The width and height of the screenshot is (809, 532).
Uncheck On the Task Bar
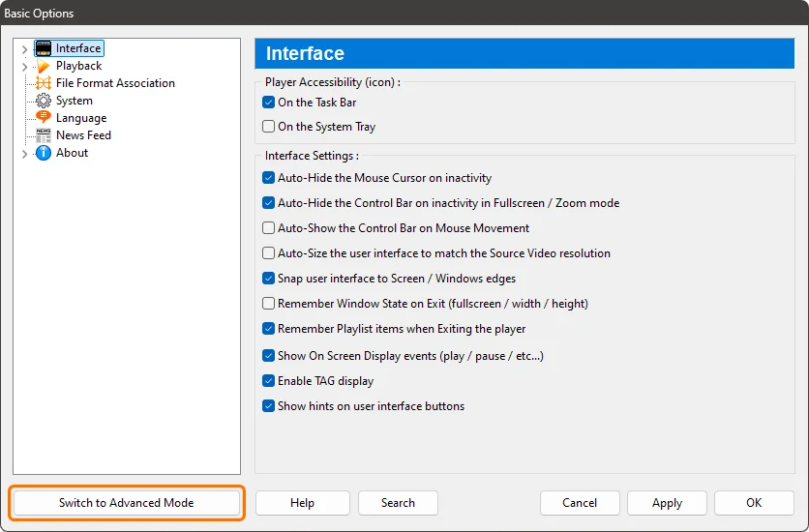point(268,103)
